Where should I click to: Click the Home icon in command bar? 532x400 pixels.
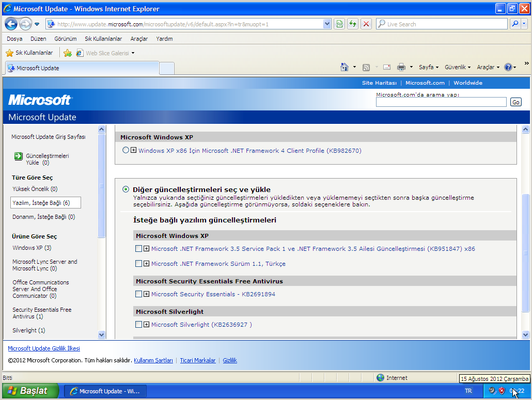tap(345, 67)
